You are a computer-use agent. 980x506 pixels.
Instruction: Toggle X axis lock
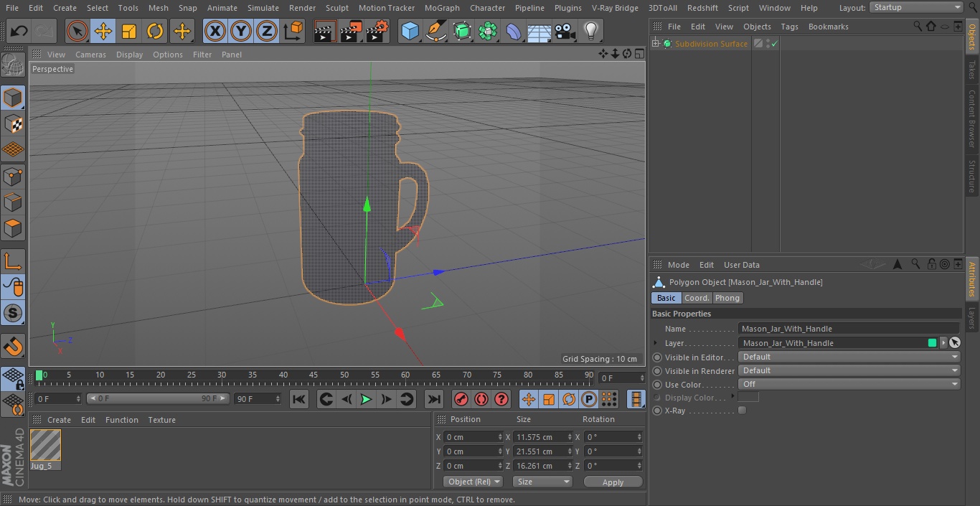coord(215,32)
